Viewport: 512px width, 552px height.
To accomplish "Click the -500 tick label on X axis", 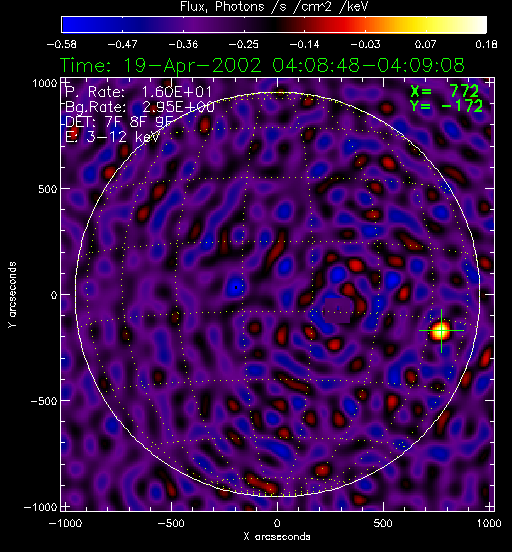I will click(x=171, y=523).
